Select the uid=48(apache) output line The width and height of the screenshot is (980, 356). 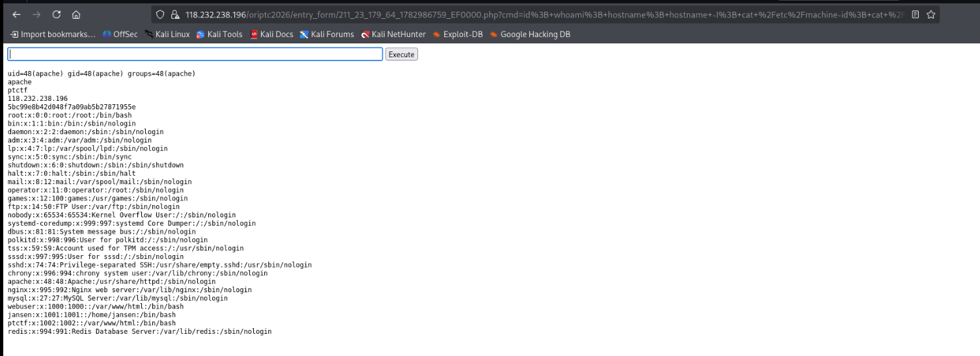coord(102,74)
